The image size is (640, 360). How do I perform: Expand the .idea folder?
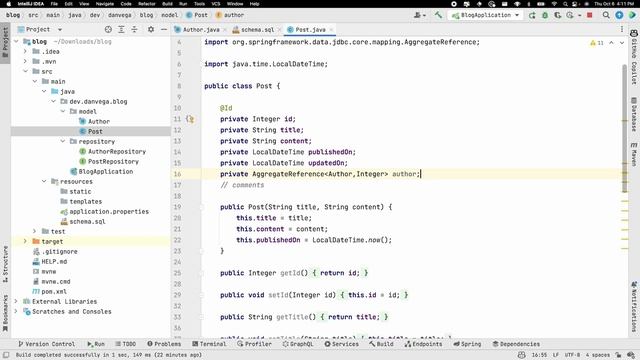(25, 51)
